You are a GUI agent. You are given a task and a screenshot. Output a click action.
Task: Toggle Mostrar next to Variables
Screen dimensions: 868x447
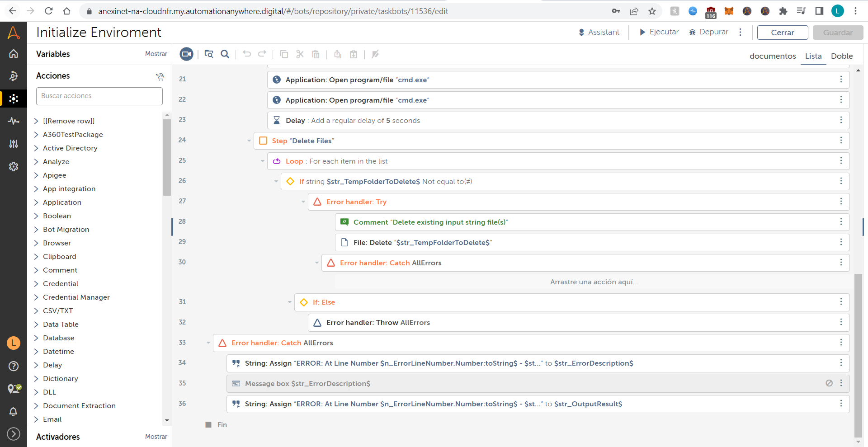pyautogui.click(x=156, y=54)
